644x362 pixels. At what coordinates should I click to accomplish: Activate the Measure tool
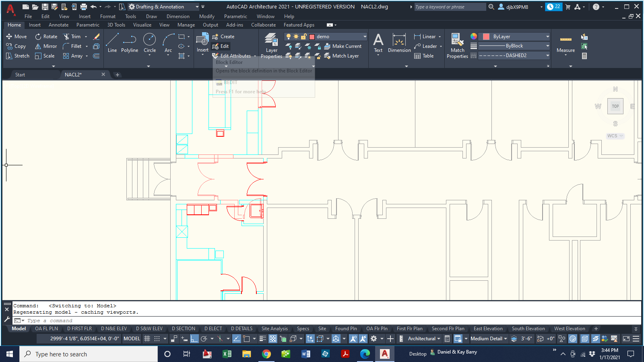click(x=566, y=44)
